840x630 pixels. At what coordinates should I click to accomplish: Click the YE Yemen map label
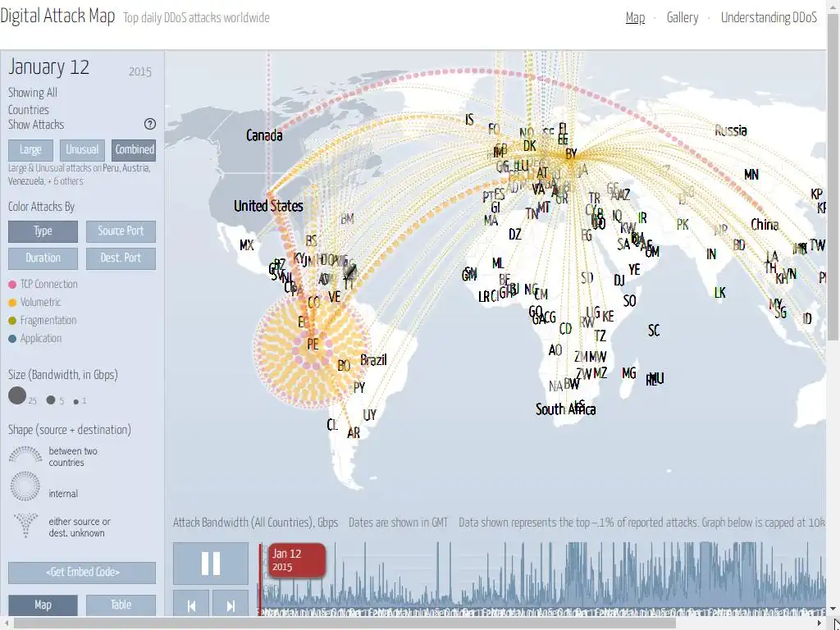point(634,269)
